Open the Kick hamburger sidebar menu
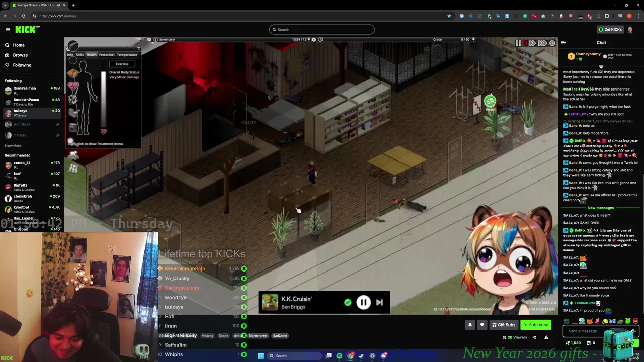Viewport: 644px width, 362px height. coord(8,29)
